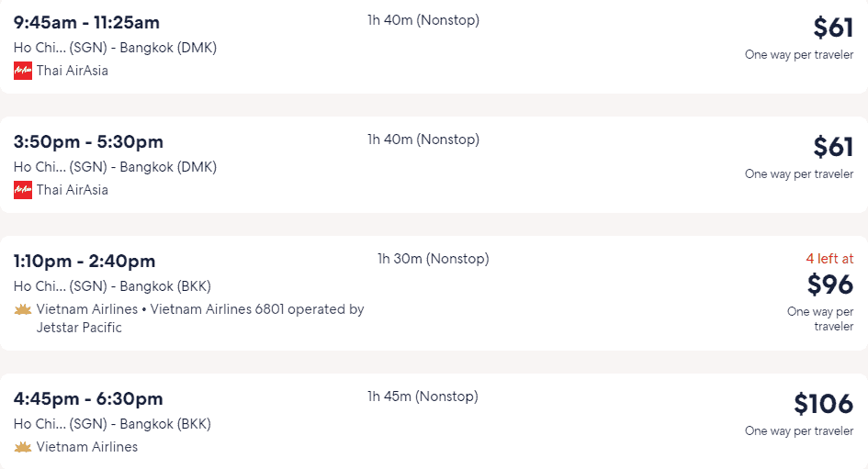The image size is (868, 469).
Task: Select the 1:10pm - 2:40pm flight time
Action: [85, 261]
